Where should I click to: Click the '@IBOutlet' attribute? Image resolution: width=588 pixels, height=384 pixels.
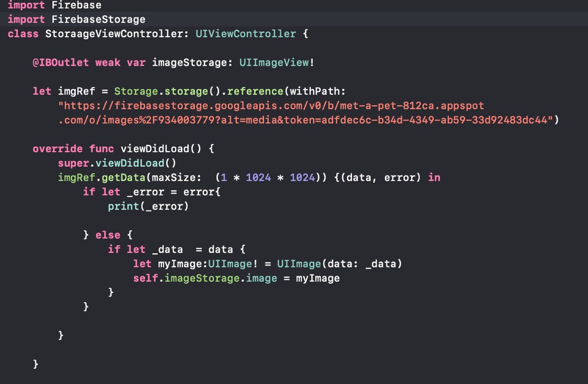(x=61, y=62)
